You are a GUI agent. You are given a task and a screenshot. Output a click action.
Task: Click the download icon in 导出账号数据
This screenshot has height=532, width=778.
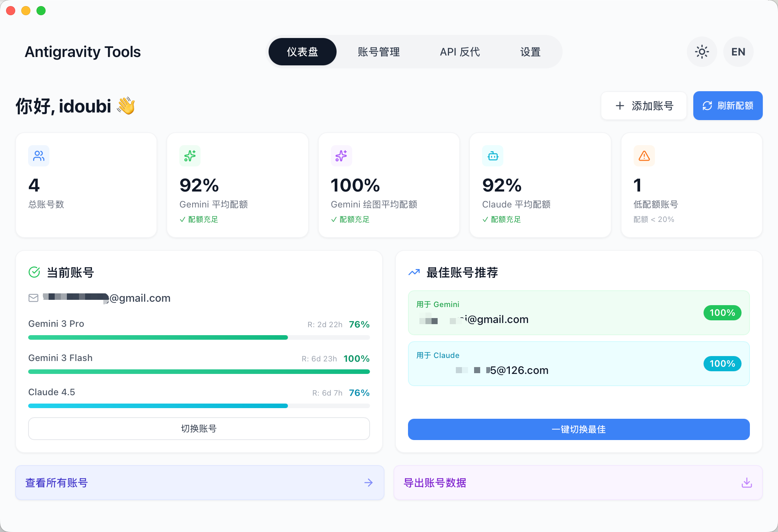click(746, 483)
